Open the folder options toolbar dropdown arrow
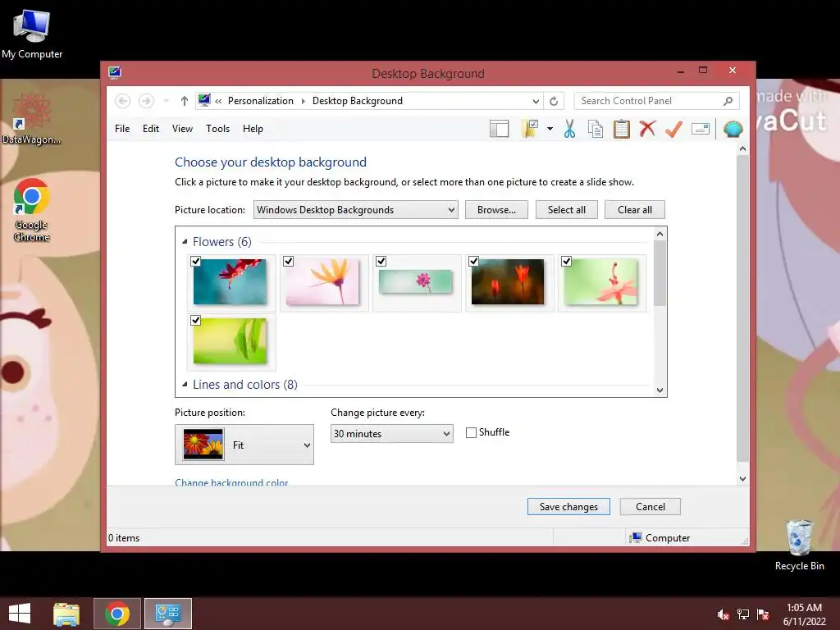This screenshot has height=630, width=840. click(x=550, y=129)
